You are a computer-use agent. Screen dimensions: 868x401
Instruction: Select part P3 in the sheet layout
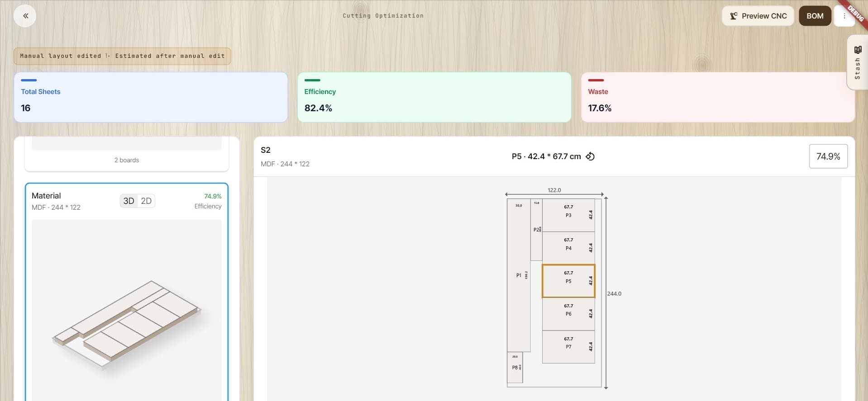[568, 215]
